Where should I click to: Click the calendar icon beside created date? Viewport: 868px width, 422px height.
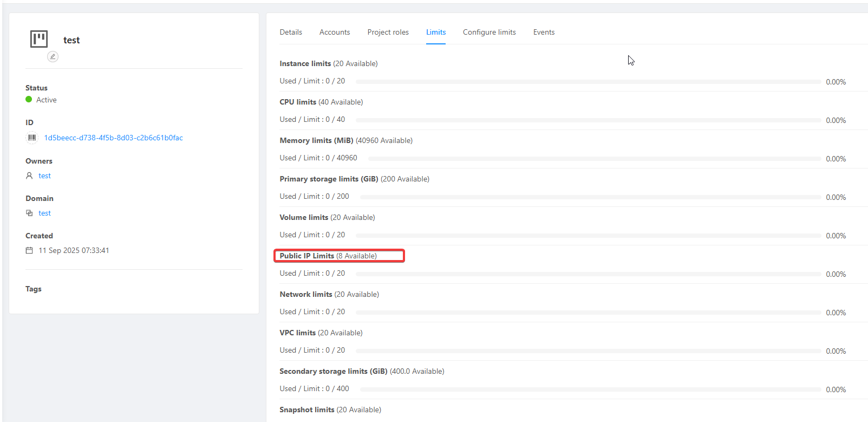pyautogui.click(x=29, y=250)
